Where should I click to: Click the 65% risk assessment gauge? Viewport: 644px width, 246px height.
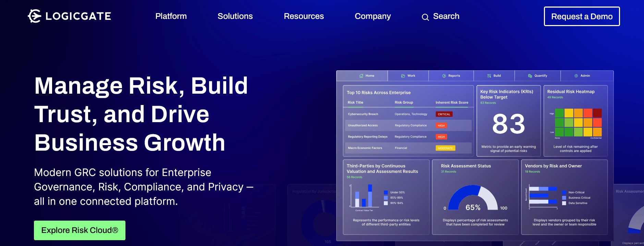[x=473, y=199]
